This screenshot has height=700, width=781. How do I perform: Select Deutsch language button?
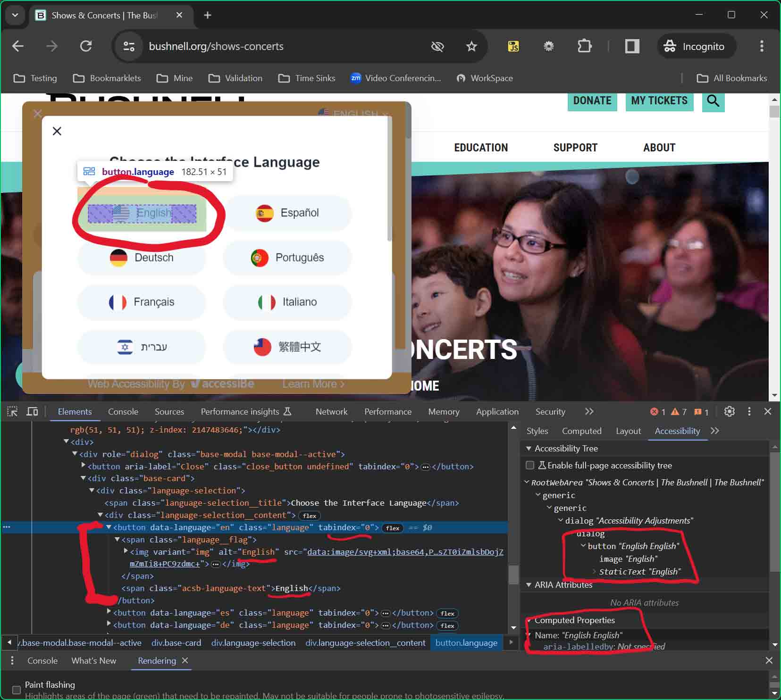[142, 258]
